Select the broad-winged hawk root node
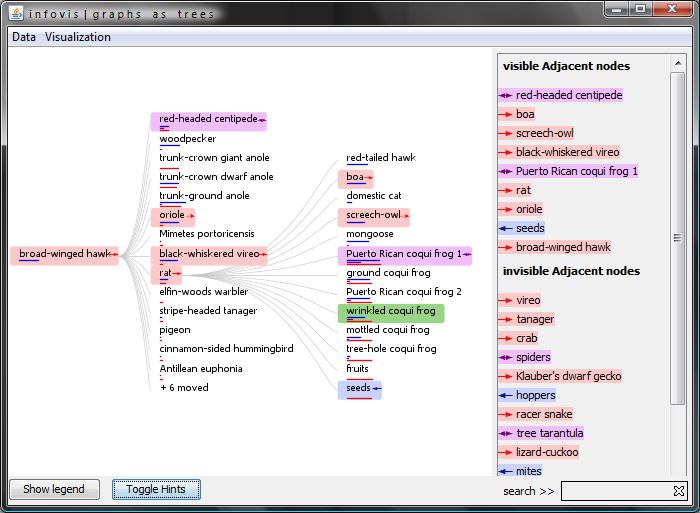700x513 pixels. (x=64, y=255)
